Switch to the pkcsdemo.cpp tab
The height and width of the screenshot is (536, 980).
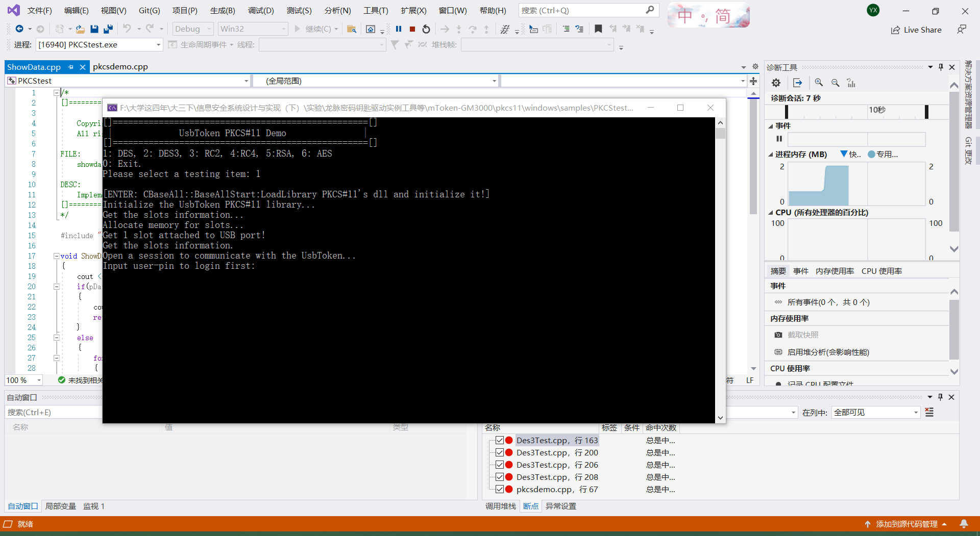pyautogui.click(x=120, y=67)
